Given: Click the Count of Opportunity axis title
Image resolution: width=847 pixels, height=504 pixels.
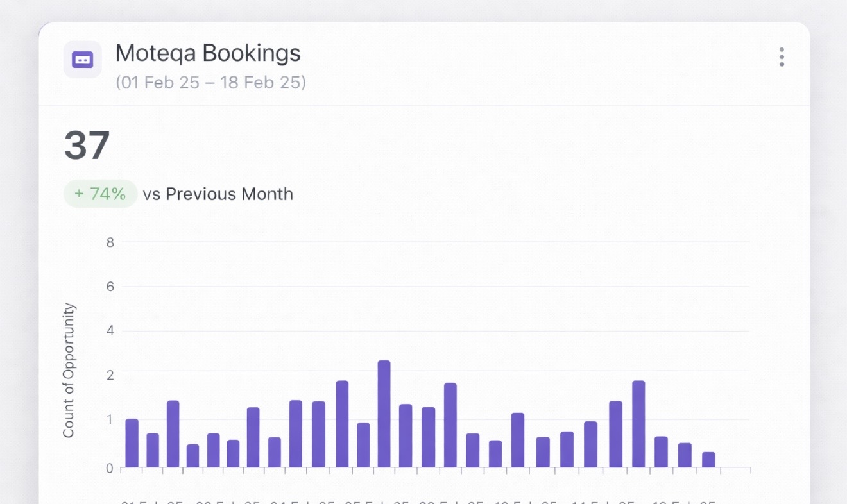Looking at the screenshot, I should pos(69,370).
